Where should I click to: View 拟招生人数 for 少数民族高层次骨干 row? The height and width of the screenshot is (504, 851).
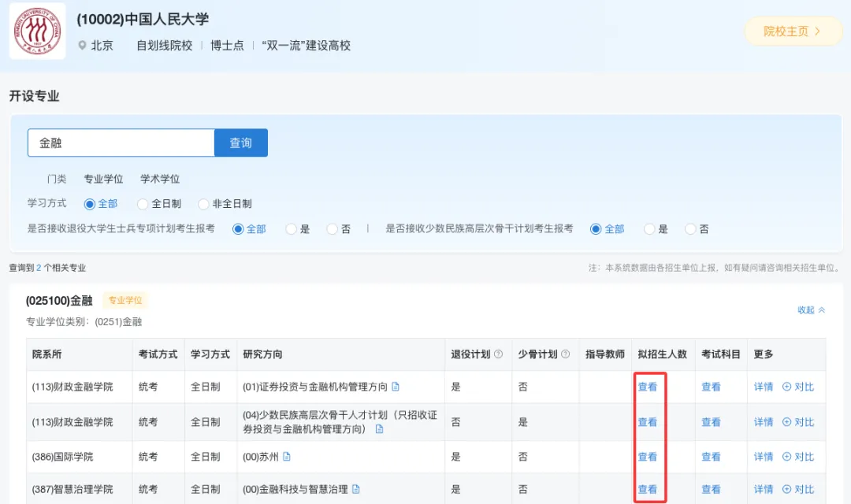(x=648, y=422)
